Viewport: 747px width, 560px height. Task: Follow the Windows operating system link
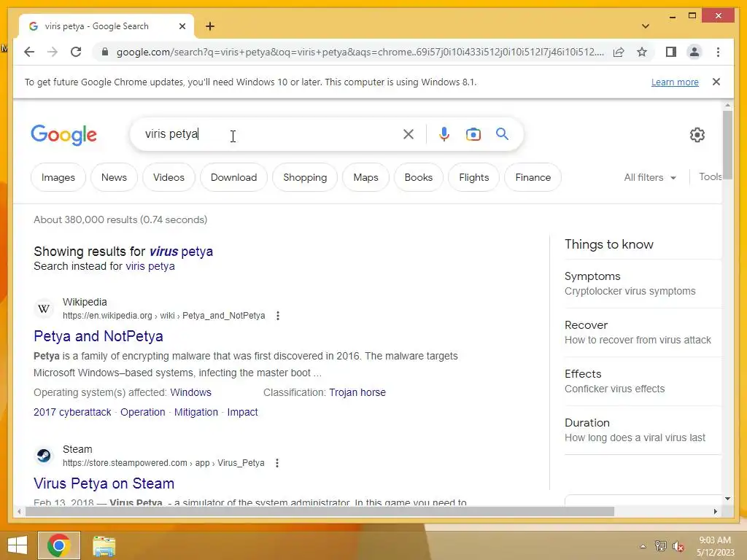click(x=190, y=392)
